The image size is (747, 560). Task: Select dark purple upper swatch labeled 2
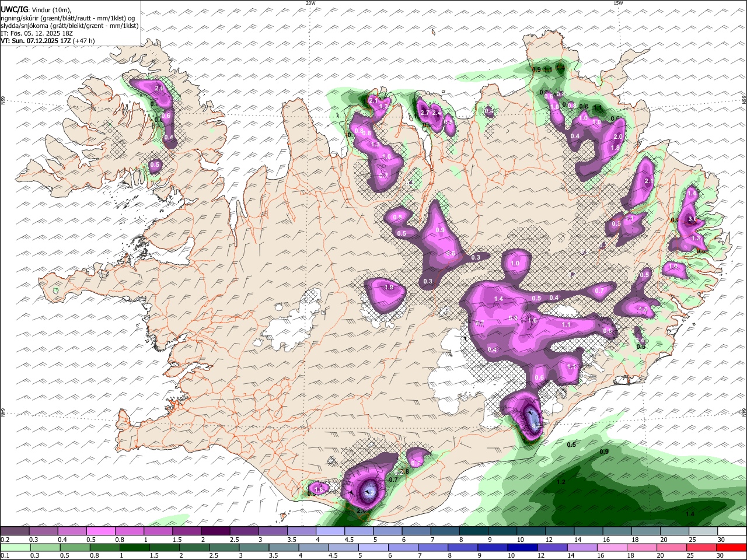click(215, 531)
